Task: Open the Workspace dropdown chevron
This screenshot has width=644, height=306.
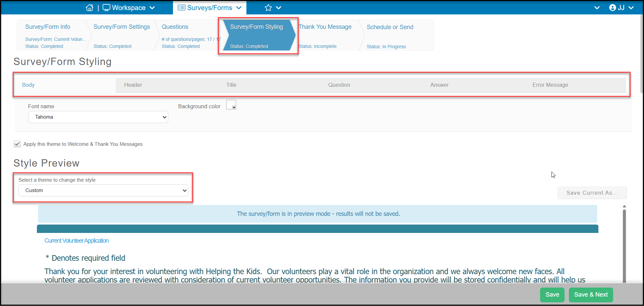Action: tap(152, 8)
